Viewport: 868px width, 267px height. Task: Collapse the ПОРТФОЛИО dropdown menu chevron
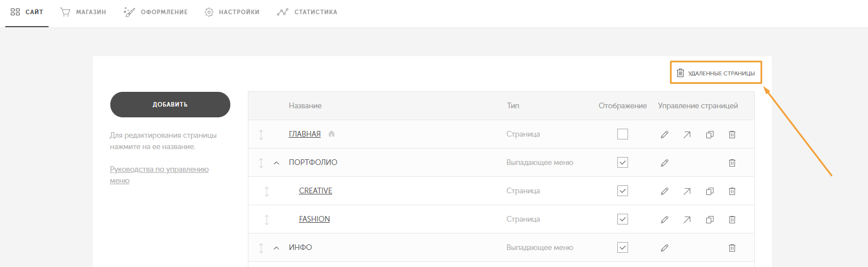tap(277, 163)
